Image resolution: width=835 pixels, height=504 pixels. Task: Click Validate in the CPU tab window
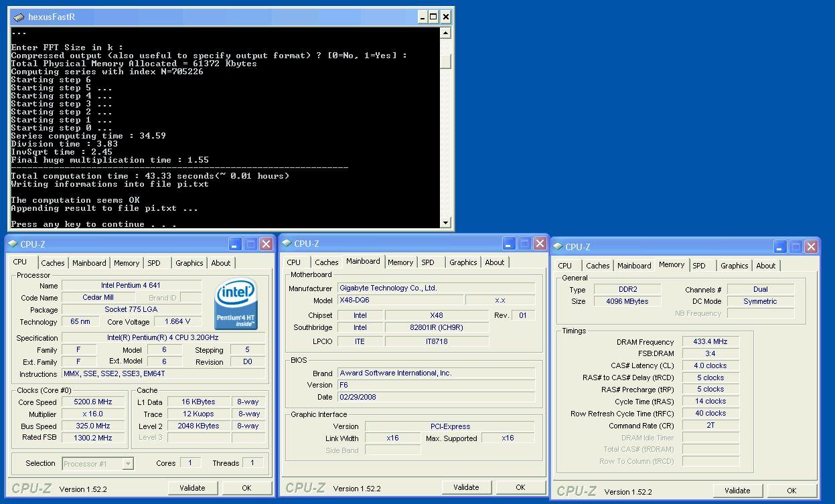pyautogui.click(x=192, y=488)
